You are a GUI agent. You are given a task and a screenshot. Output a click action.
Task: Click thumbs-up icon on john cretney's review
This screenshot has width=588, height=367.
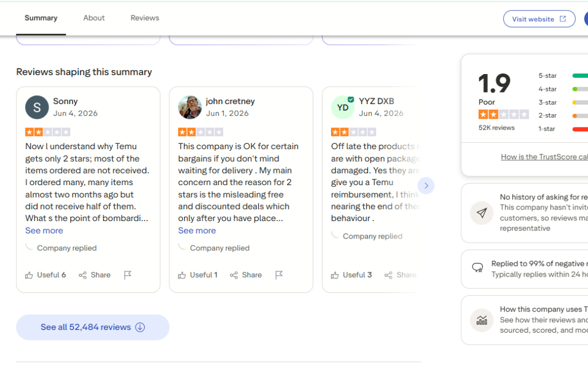(182, 275)
